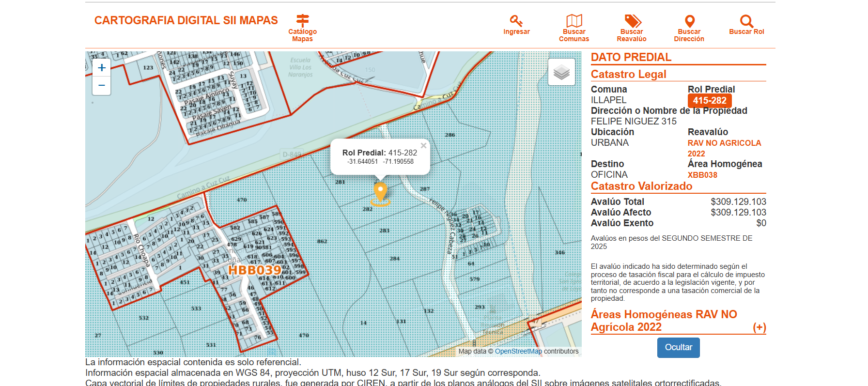
Task: Click the address FELIPE NIGUEZ 315
Action: click(x=634, y=121)
